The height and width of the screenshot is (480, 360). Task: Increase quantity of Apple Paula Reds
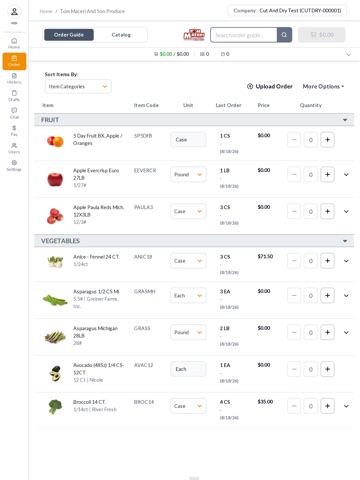(x=327, y=211)
